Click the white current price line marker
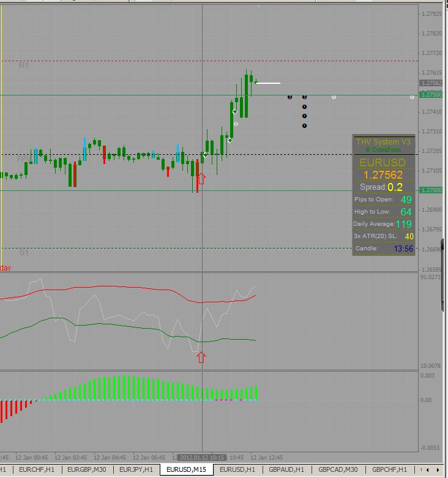This screenshot has width=448, height=478. [268, 83]
